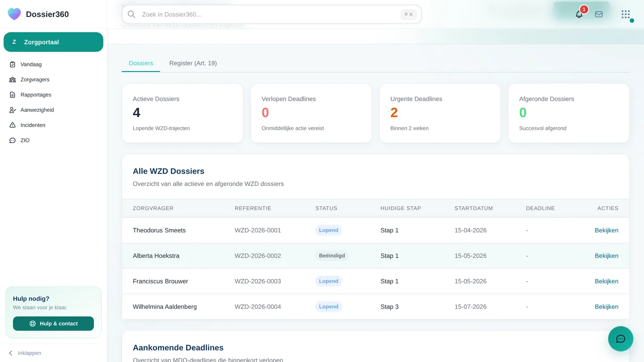Switch to the Dossiers tab

(141, 63)
